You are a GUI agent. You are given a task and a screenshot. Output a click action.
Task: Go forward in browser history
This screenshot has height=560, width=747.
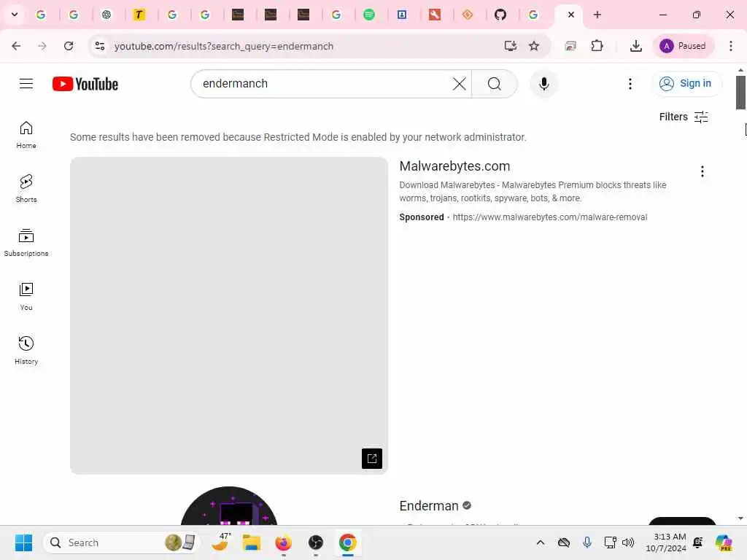click(42, 46)
